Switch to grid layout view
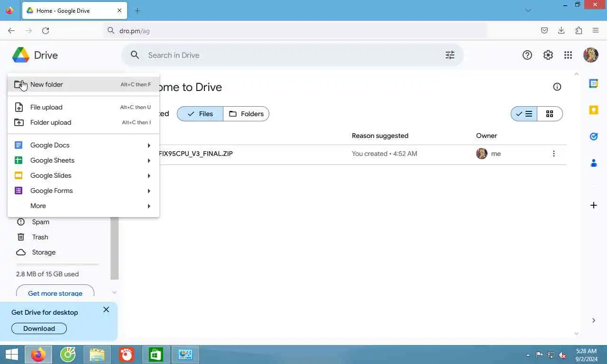607x364 pixels. (550, 114)
